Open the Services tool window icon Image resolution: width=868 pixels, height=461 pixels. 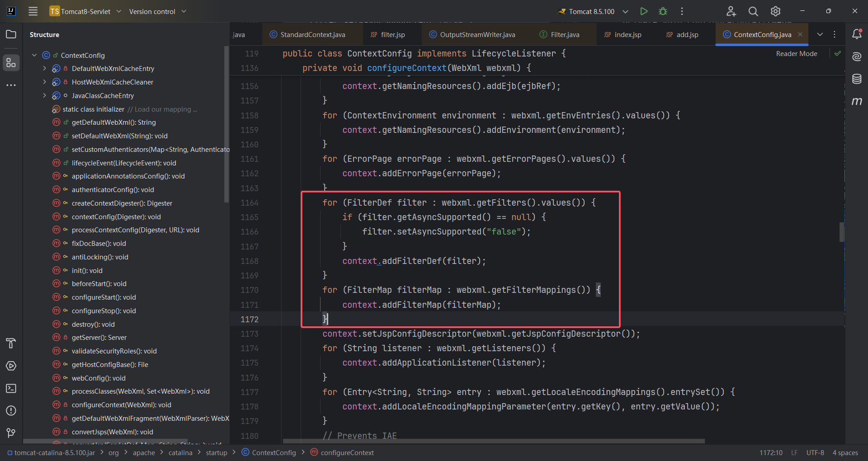coord(11,366)
